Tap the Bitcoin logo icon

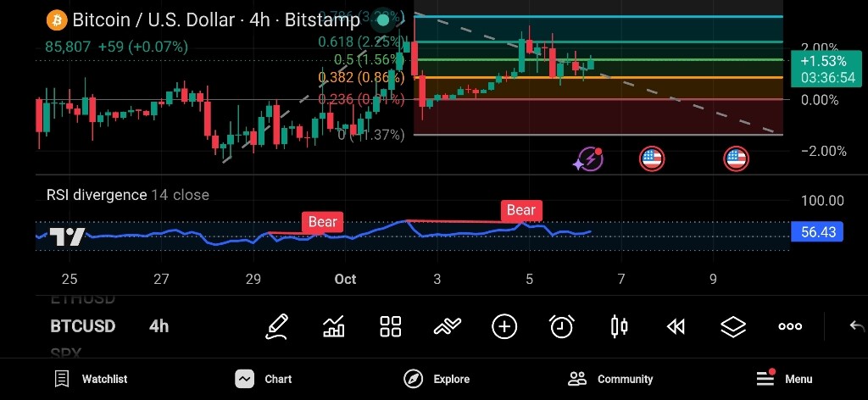pos(56,20)
